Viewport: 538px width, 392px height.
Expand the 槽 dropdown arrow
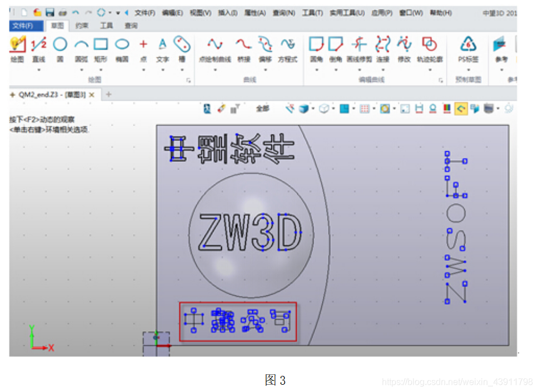(182, 70)
